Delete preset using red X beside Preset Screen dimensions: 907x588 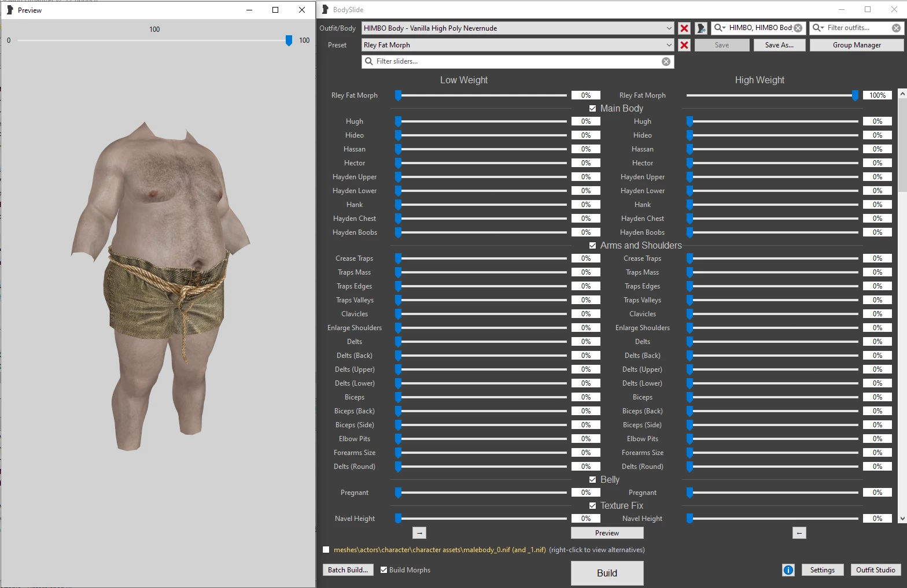point(684,45)
